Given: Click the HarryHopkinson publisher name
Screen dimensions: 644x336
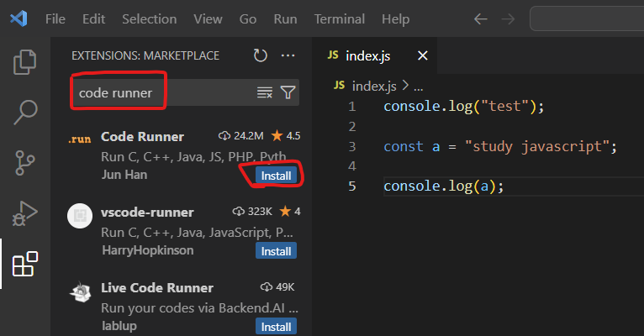Looking at the screenshot, I should click(147, 250).
